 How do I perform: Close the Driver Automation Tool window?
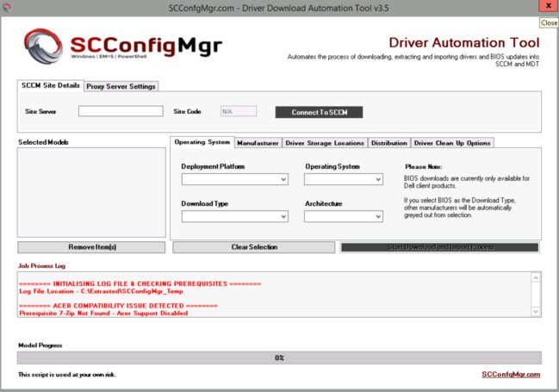(549, 6)
